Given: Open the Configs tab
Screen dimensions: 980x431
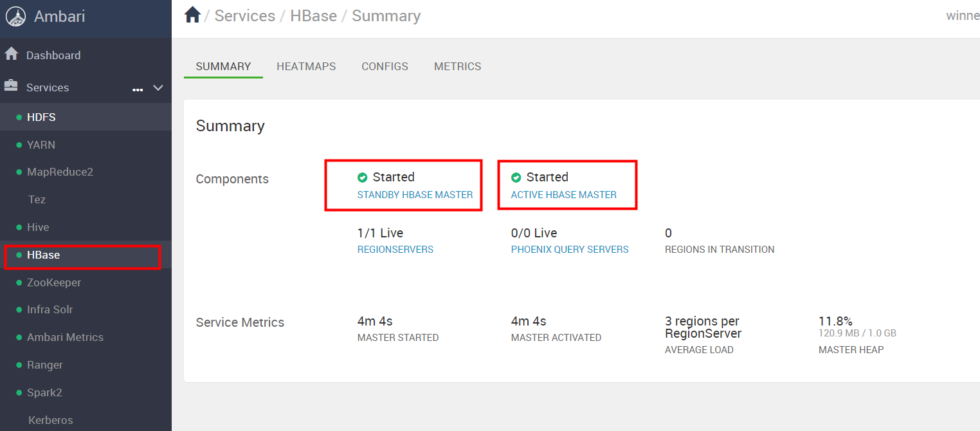Looking at the screenshot, I should coord(385,66).
